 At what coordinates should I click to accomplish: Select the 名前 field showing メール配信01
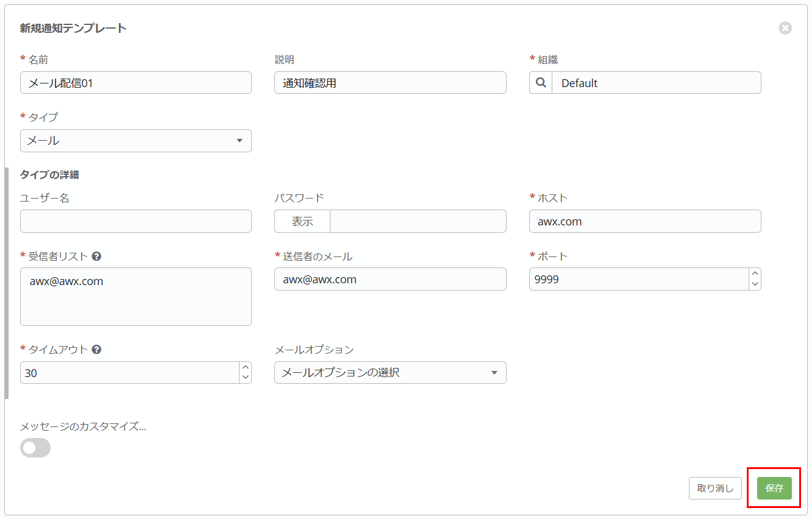click(135, 82)
